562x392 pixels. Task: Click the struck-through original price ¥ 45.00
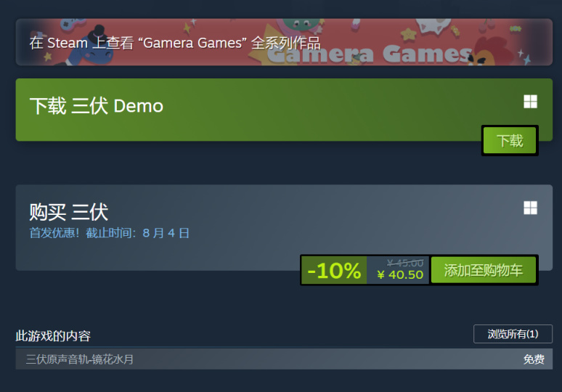(x=405, y=263)
